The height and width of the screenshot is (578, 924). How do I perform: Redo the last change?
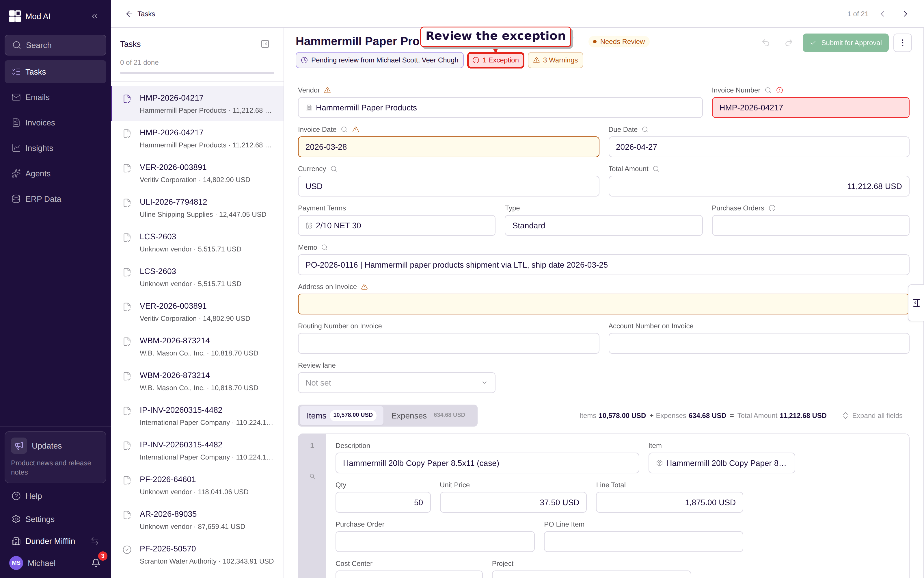pyautogui.click(x=789, y=43)
